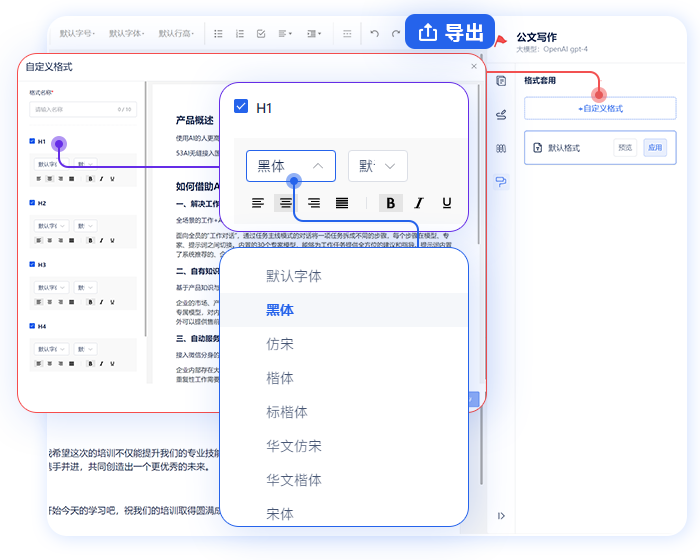Image resolution: width=700 pixels, height=560 pixels.
Task: Undo the last action in toolbar
Action: [x=375, y=33]
